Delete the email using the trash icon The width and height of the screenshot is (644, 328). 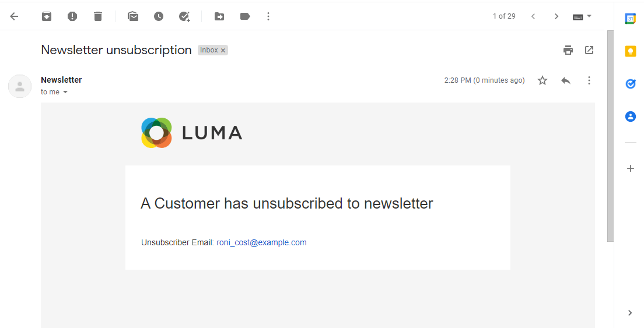click(98, 16)
